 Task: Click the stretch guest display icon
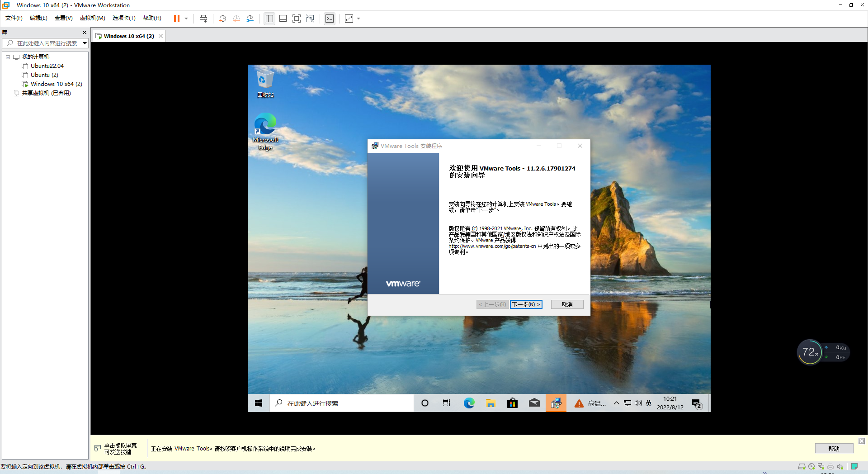[349, 19]
